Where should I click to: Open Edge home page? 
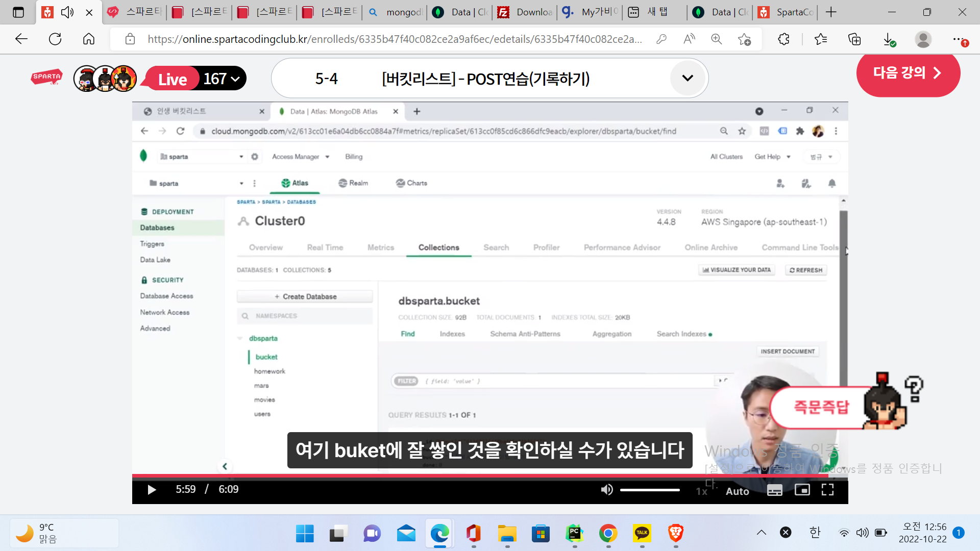click(x=89, y=39)
